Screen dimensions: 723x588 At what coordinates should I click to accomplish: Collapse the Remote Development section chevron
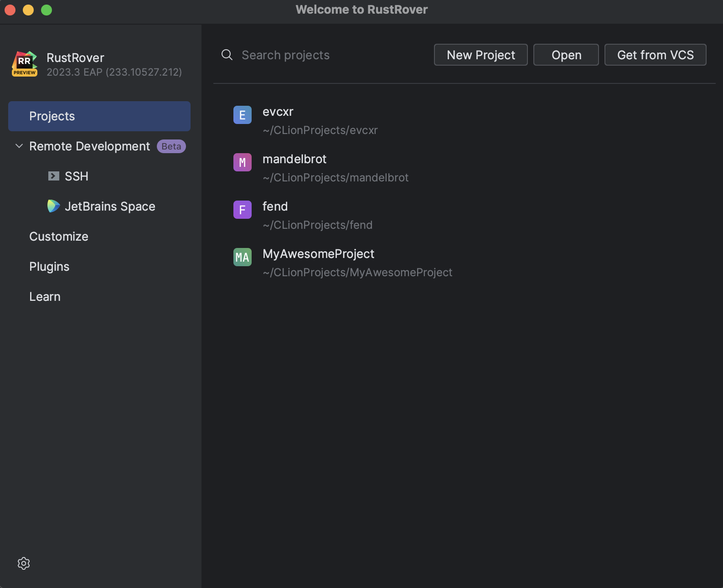19,146
